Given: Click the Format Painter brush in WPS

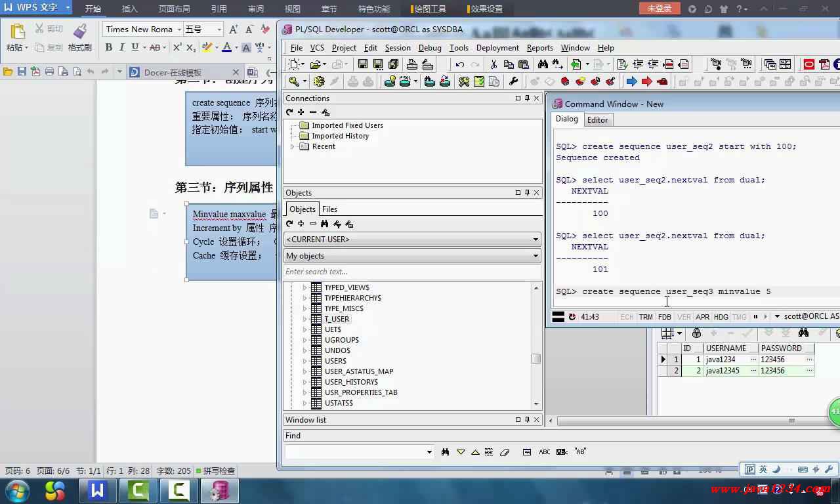Looking at the screenshot, I should 80,31.
